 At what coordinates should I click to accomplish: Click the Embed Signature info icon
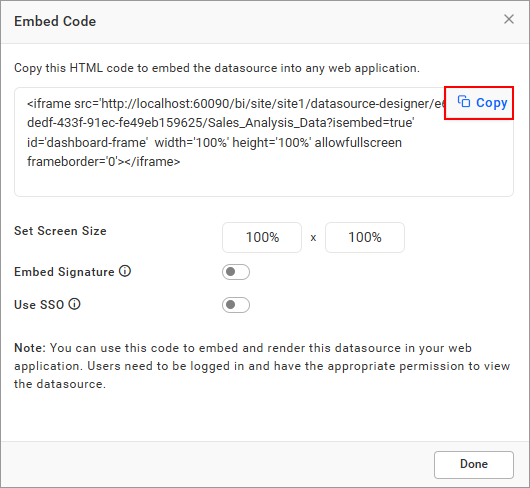[x=125, y=271]
